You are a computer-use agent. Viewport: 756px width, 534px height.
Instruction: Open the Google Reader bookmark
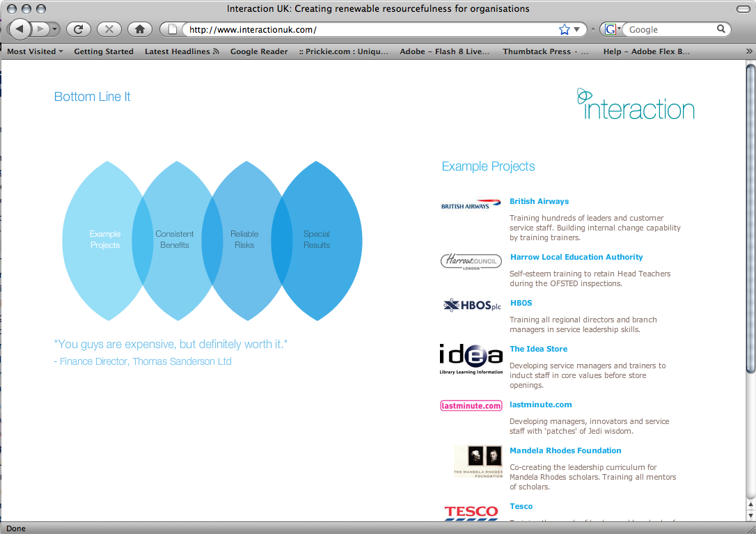(x=259, y=52)
